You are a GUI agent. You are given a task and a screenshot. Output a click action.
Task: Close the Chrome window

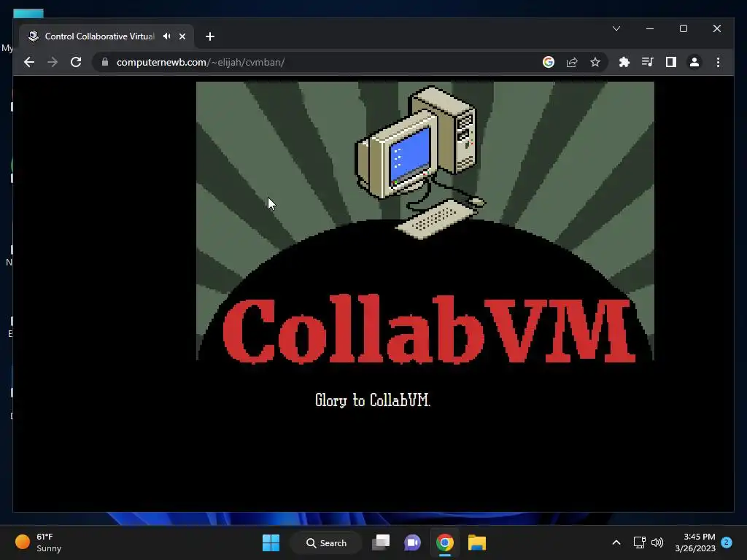click(716, 28)
